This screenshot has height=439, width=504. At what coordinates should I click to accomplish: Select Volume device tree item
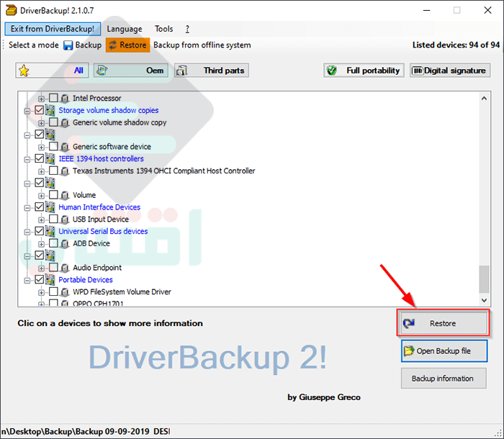click(x=84, y=196)
